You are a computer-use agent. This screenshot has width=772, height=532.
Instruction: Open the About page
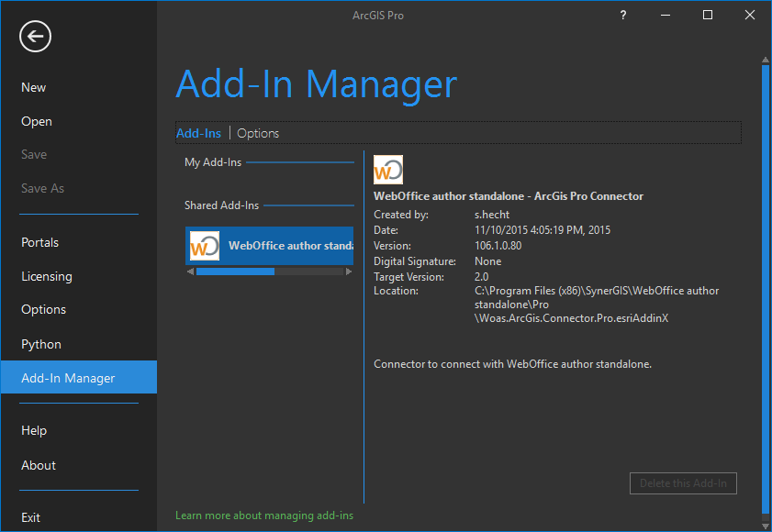tap(39, 465)
